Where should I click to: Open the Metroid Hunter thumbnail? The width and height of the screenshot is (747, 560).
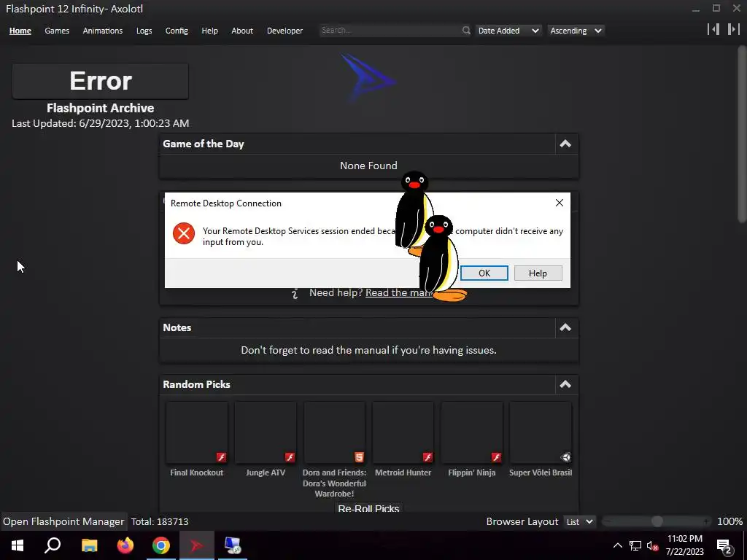pyautogui.click(x=403, y=432)
